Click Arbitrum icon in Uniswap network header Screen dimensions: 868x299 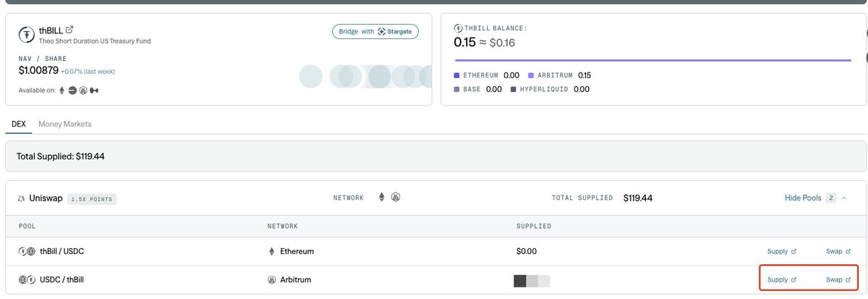396,198
